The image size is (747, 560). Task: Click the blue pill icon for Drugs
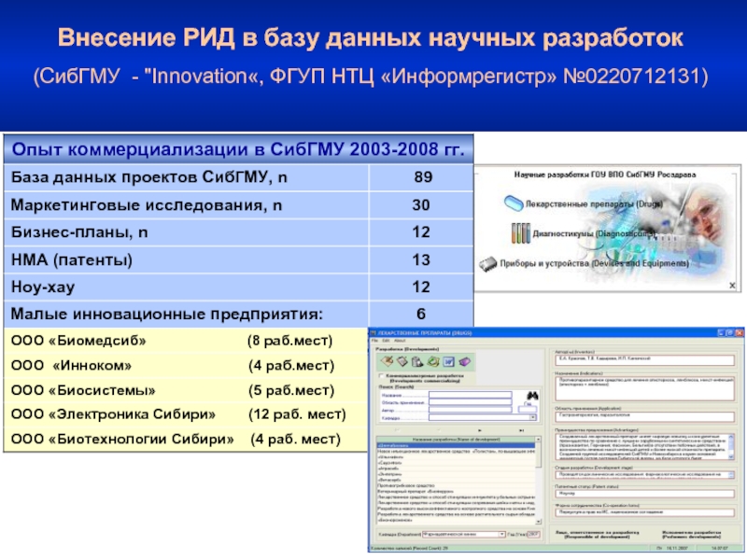pyautogui.click(x=514, y=203)
